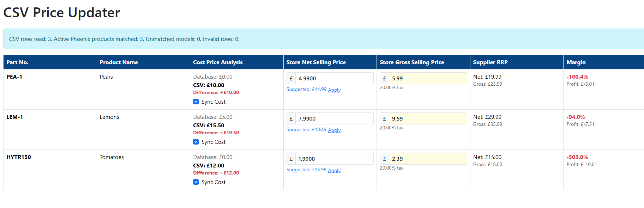The image size is (644, 208).
Task: Select part number PEA-1
Action: 14,77
